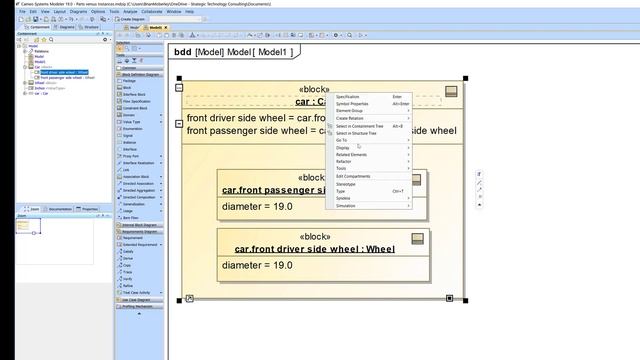Expand the 'car : Car' instance tree node
640x360 pixels.
point(25,93)
